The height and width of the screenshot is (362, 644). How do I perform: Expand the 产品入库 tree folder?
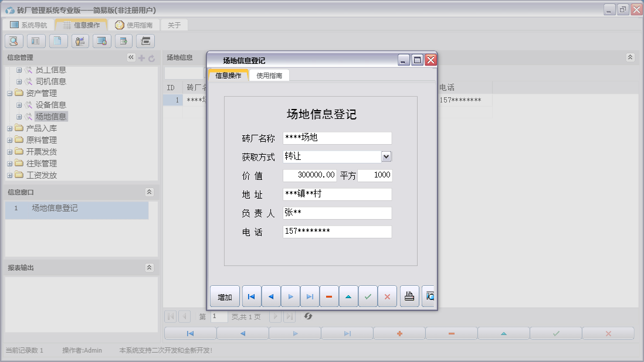(10, 128)
